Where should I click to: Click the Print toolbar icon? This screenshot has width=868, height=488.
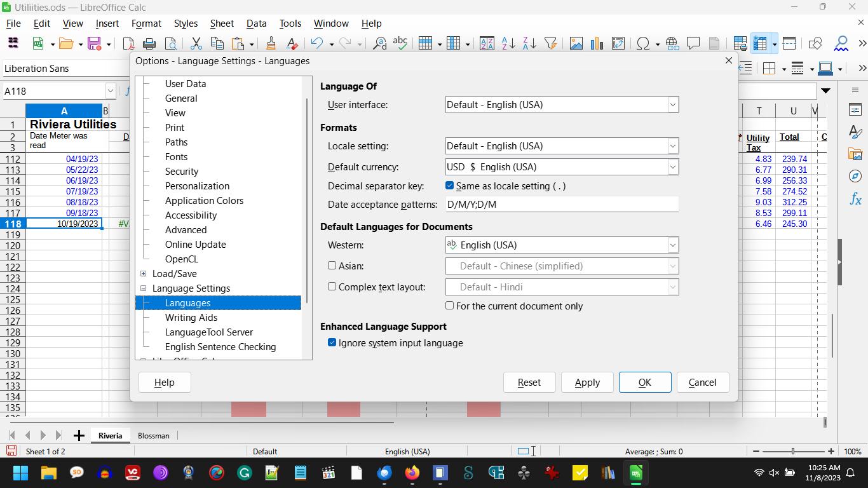(x=149, y=43)
